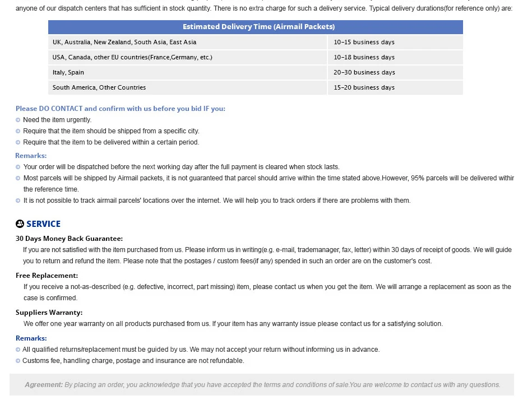The height and width of the screenshot is (419, 532).
Task: Click the SERVICE section round icon
Action: 20,224
